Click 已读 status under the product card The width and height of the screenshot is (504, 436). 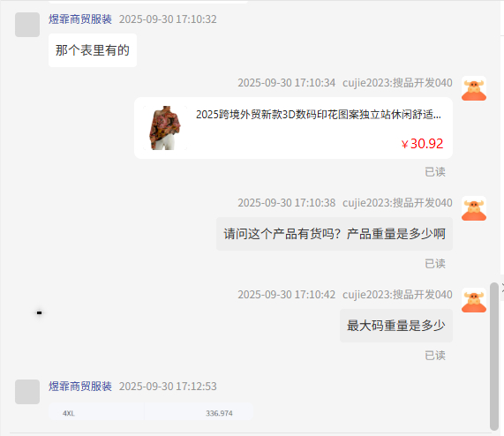[435, 172]
